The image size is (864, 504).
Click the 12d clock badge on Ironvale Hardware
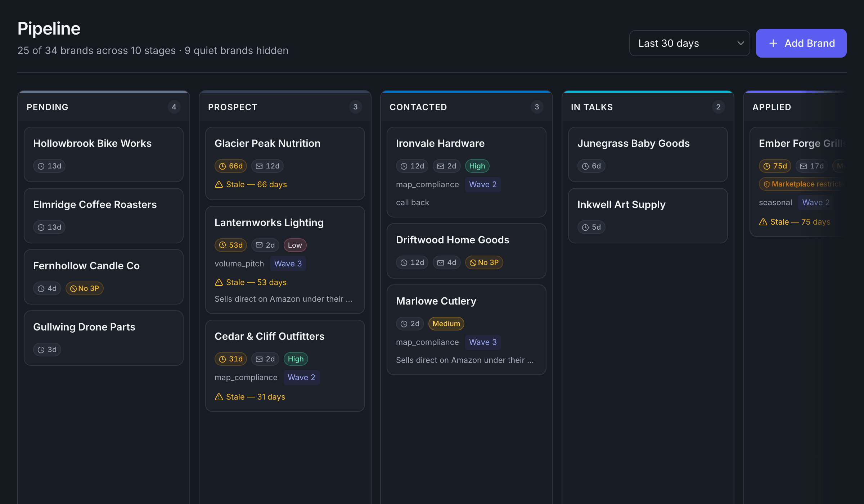[412, 166]
